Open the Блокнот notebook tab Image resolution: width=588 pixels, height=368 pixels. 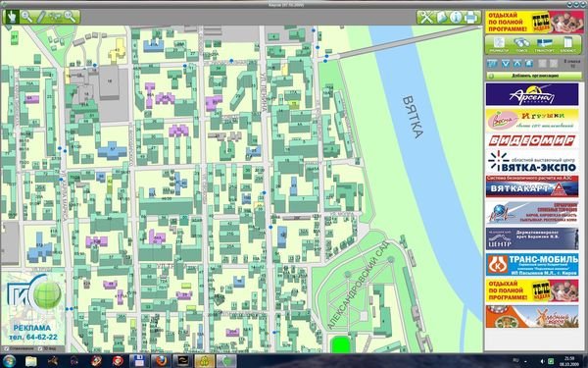click(x=567, y=45)
